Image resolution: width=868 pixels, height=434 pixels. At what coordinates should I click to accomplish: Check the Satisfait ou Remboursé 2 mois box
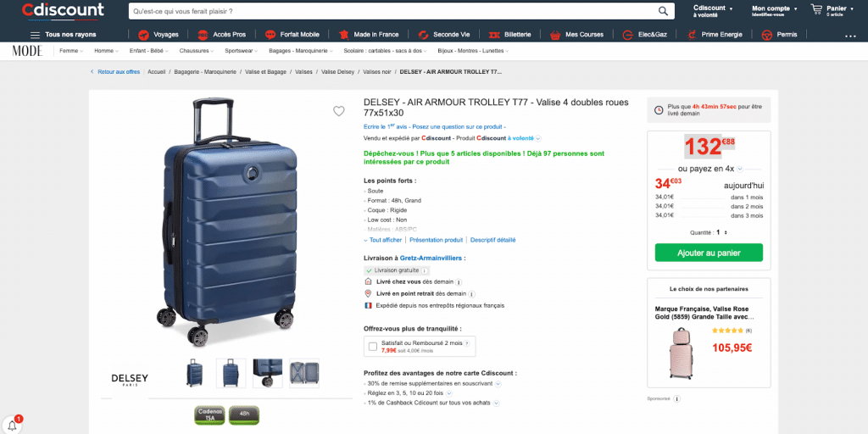373,347
